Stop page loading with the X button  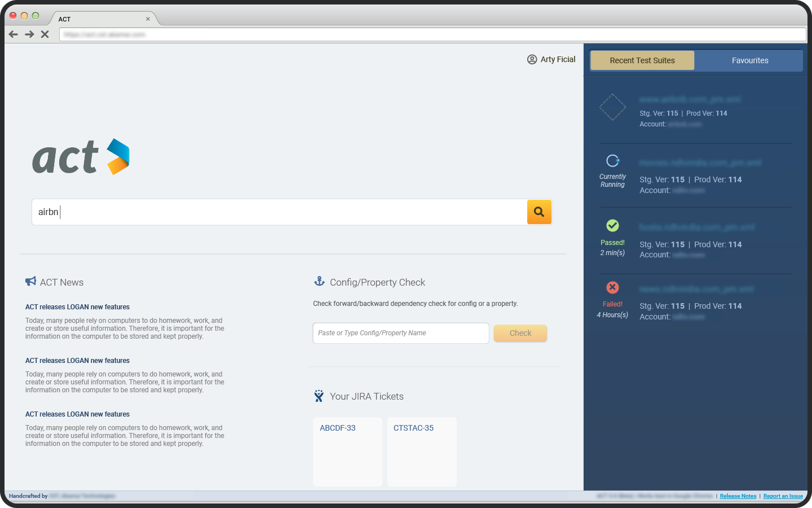[x=45, y=34]
